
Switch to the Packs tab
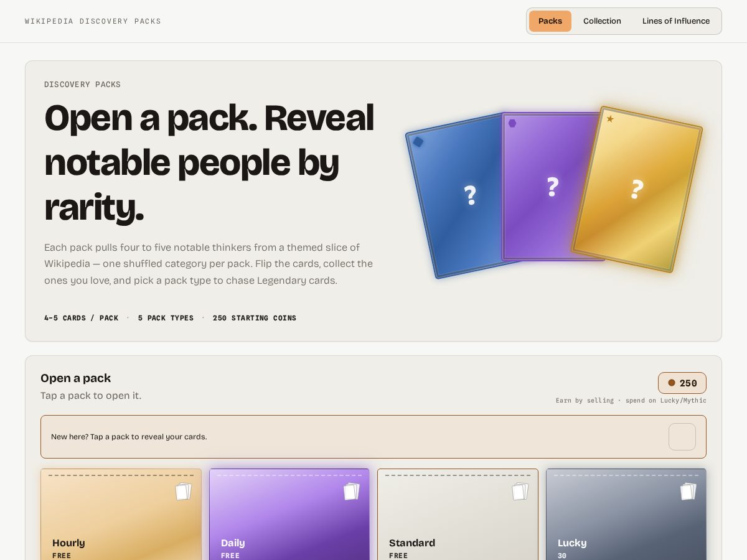pos(550,21)
